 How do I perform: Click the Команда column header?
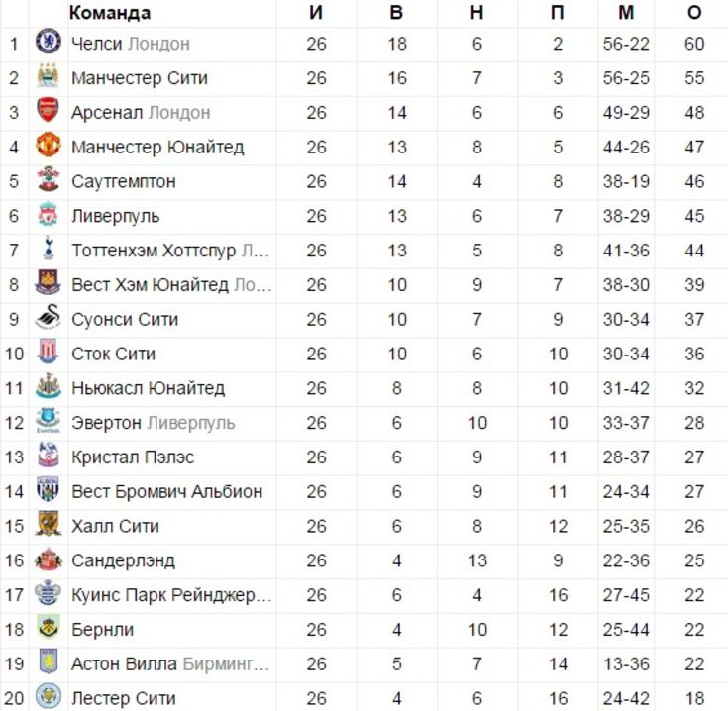(x=110, y=13)
